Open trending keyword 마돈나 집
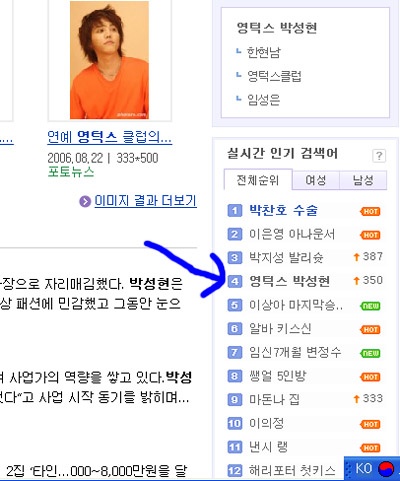 (274, 399)
